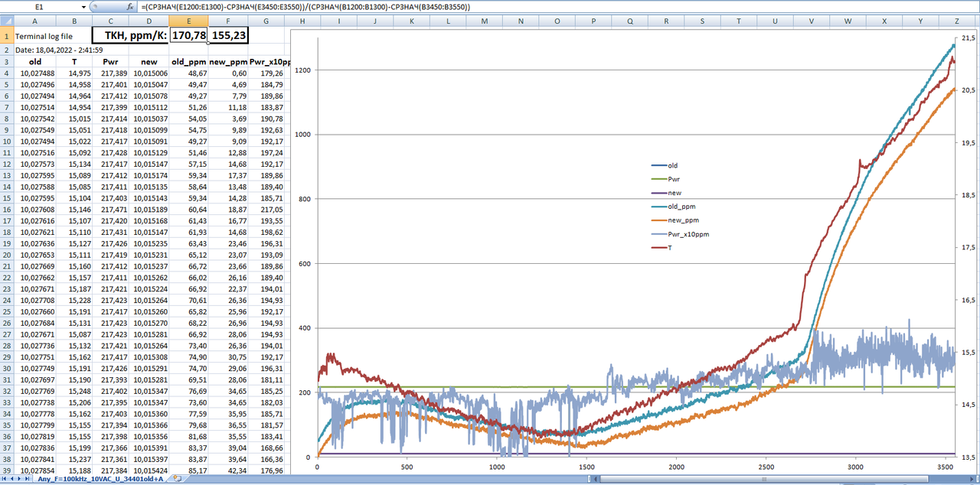This screenshot has width=980, height=485.
Task: Select the 'old_ppm' heading cell
Action: pos(188,61)
